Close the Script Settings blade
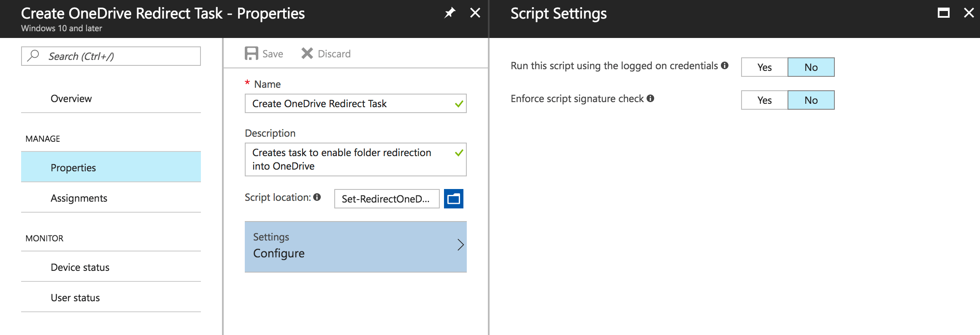Viewport: 980px width, 335px height. click(969, 13)
